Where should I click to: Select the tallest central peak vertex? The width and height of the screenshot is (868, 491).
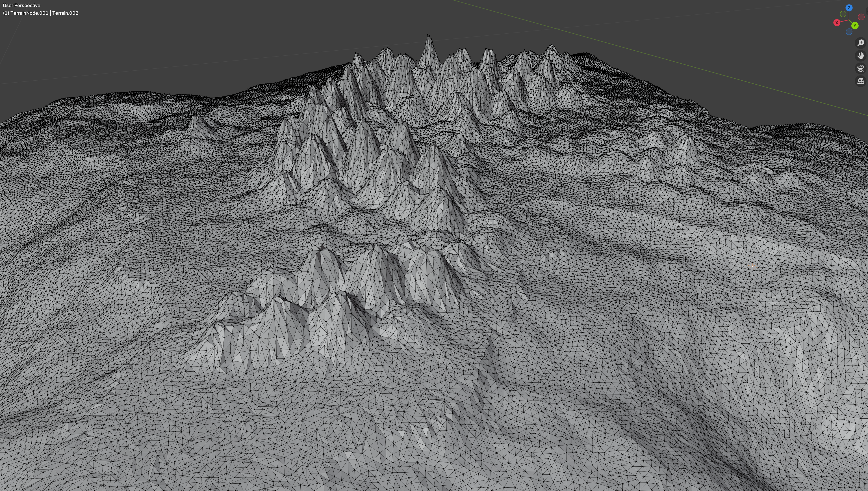(x=428, y=35)
